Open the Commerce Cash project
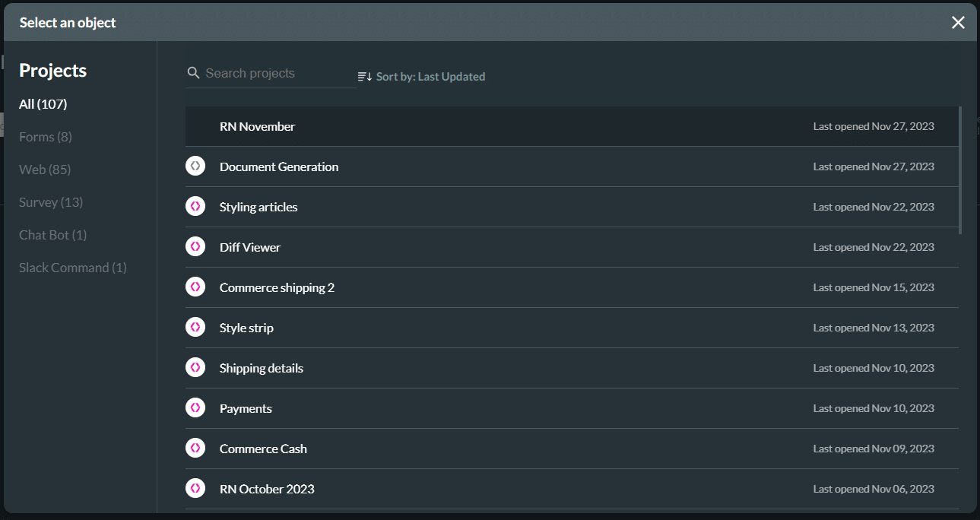The width and height of the screenshot is (980, 520). tap(263, 448)
